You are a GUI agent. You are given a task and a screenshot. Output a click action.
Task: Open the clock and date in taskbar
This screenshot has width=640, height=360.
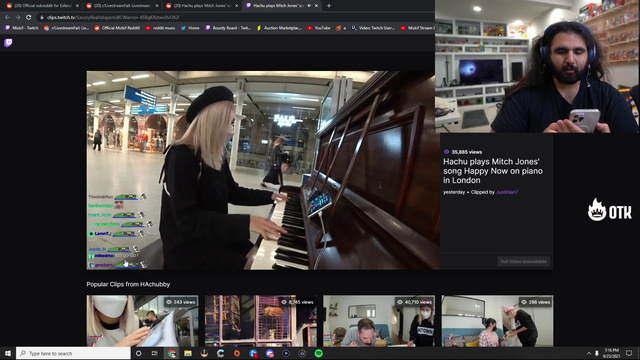(x=611, y=353)
